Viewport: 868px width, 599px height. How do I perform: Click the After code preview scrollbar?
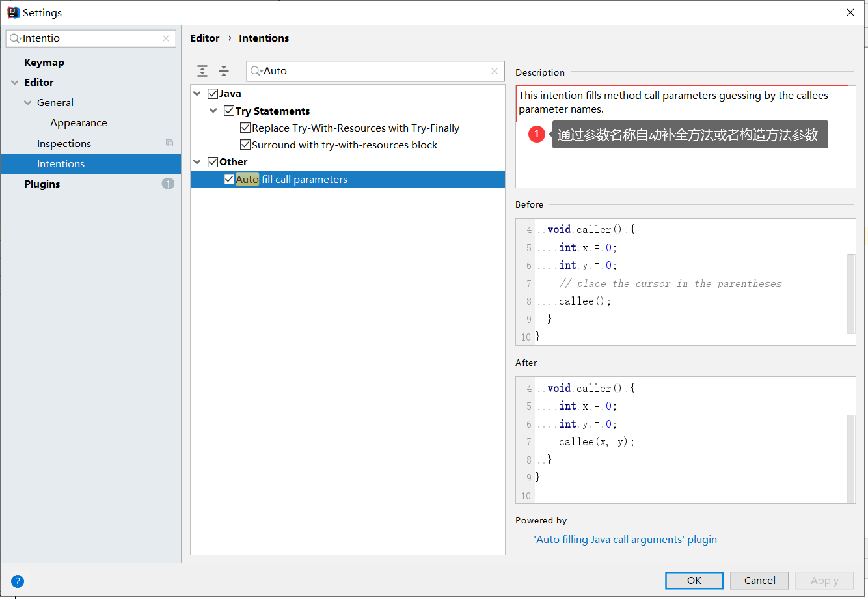(x=851, y=458)
